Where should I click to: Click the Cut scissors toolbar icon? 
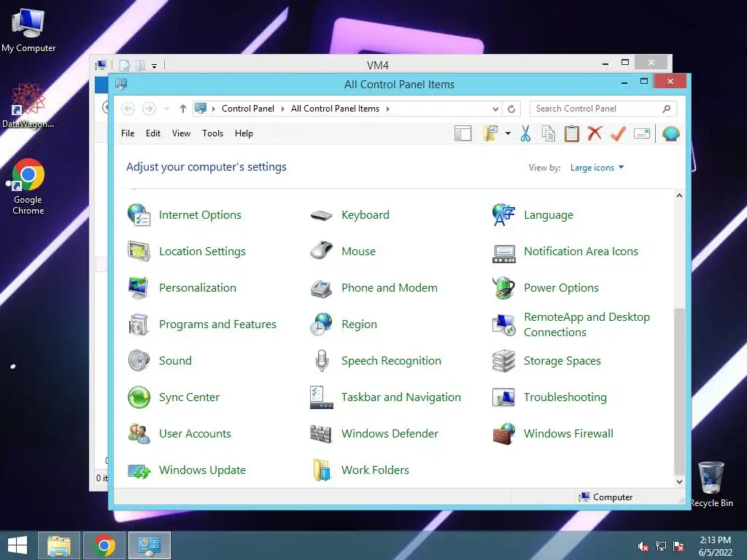(x=525, y=134)
